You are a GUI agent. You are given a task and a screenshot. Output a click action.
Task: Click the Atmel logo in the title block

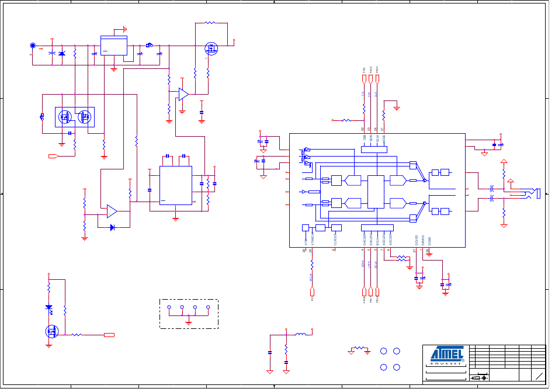click(x=448, y=355)
